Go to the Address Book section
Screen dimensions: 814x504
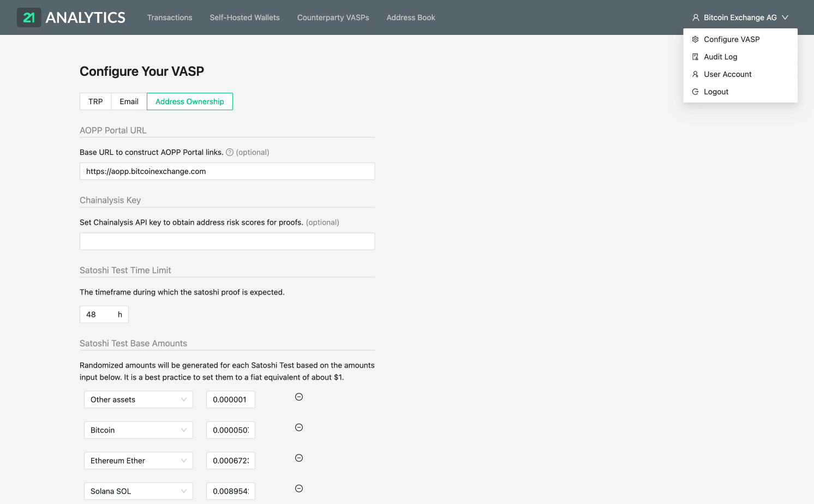(411, 17)
